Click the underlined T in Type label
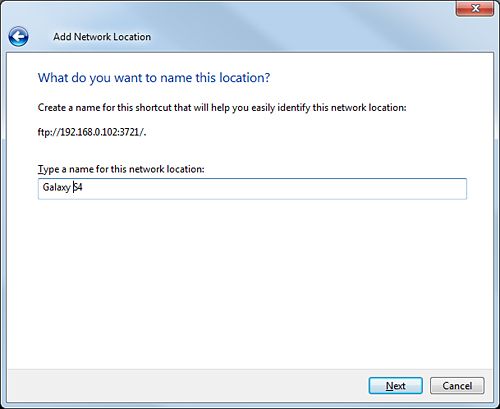The height and width of the screenshot is (409, 500). tap(40, 169)
